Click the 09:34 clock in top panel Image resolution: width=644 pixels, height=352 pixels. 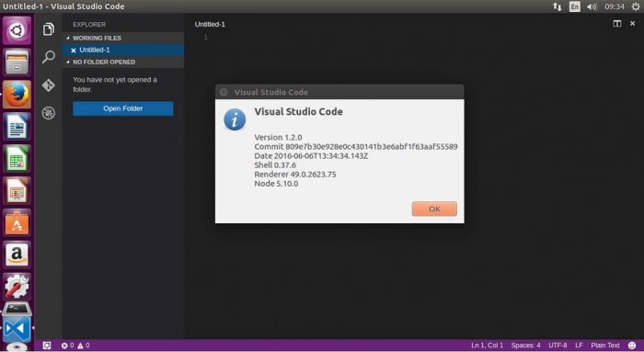pyautogui.click(x=614, y=6)
